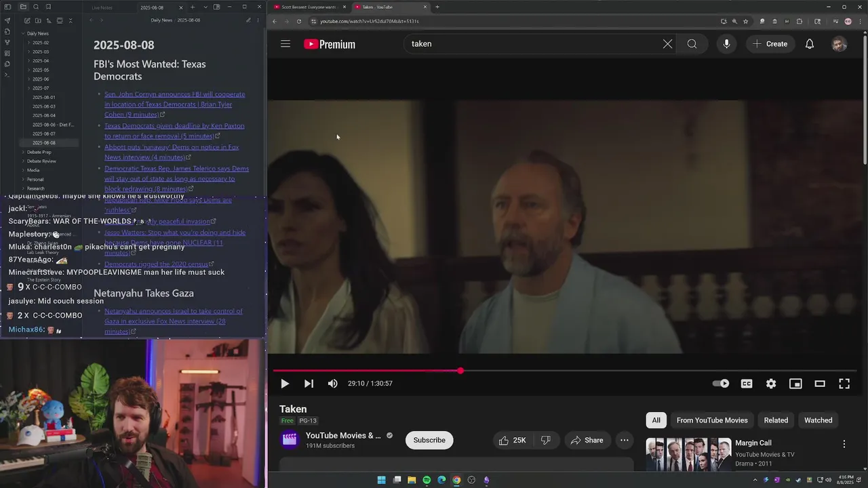Select 'From YouTube Movies' chip

(x=712, y=420)
